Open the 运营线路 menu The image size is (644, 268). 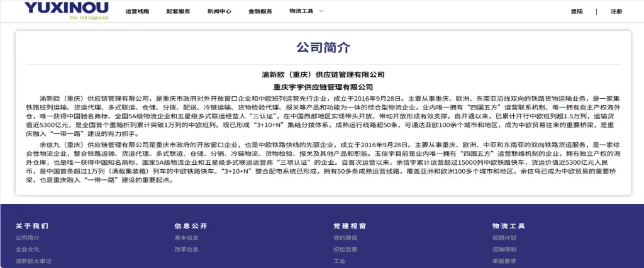[137, 11]
